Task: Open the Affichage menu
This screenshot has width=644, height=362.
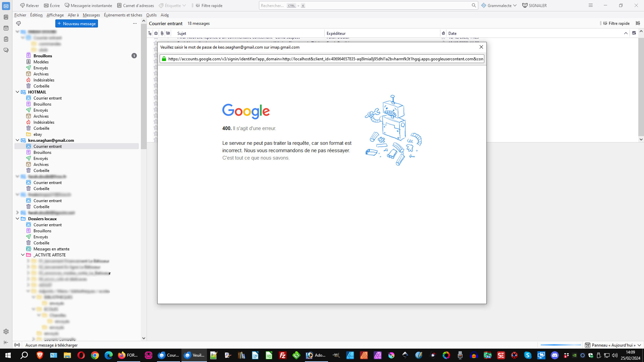Action: (55, 15)
